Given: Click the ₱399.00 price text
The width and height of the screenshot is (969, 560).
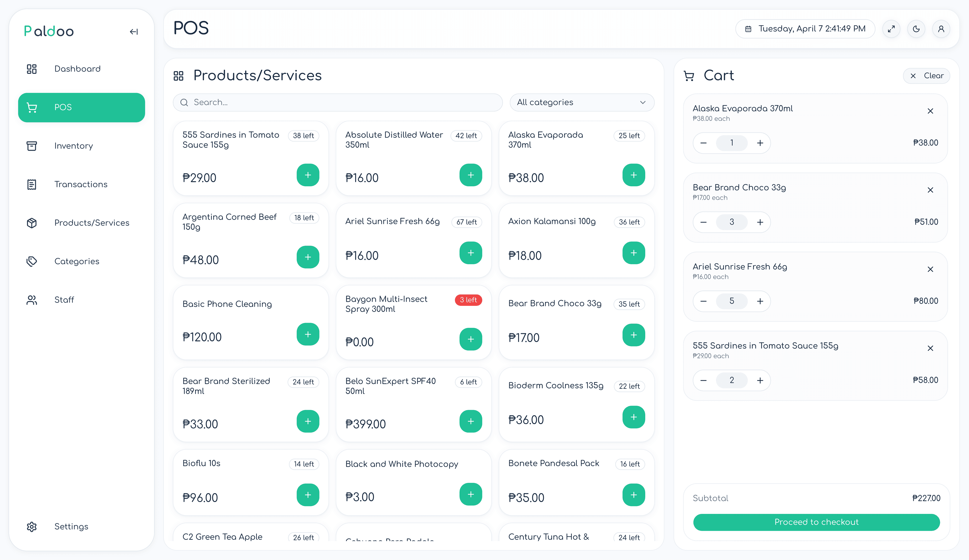Looking at the screenshot, I should 365,424.
